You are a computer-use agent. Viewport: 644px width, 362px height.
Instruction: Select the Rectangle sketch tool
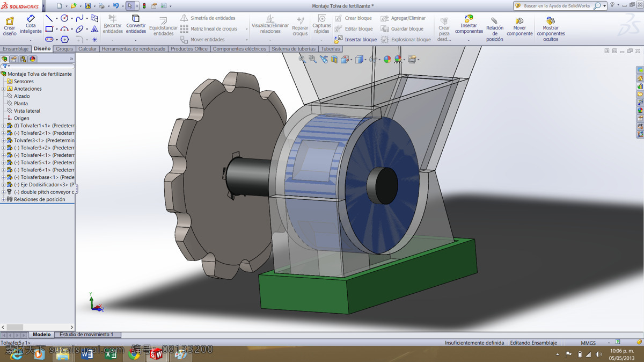point(49,29)
